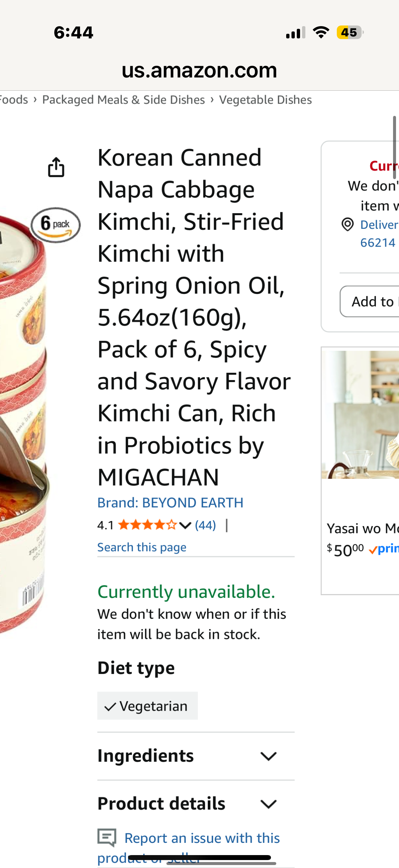Open the Packaged Meals & Side Dishes breadcrumb
The height and width of the screenshot is (868, 399).
[x=124, y=99]
